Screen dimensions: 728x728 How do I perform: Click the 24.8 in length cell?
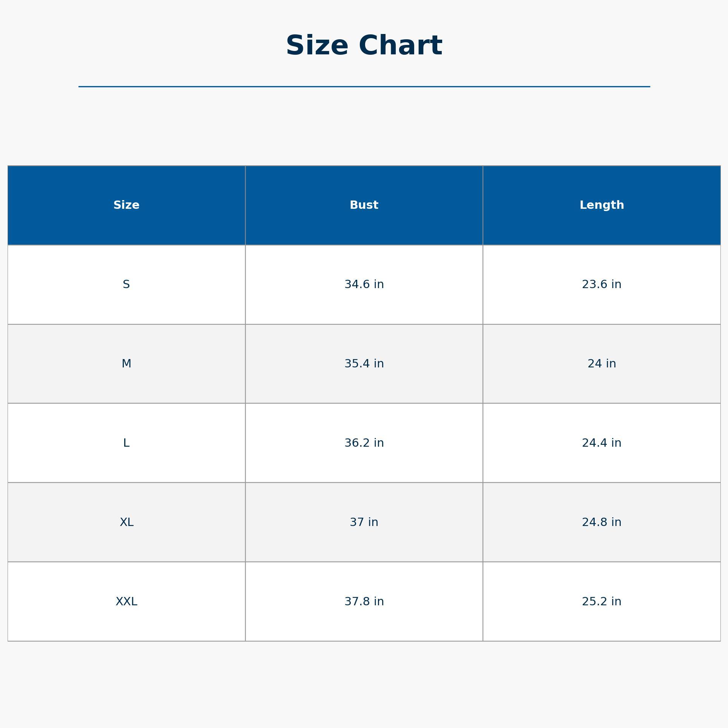point(602,522)
